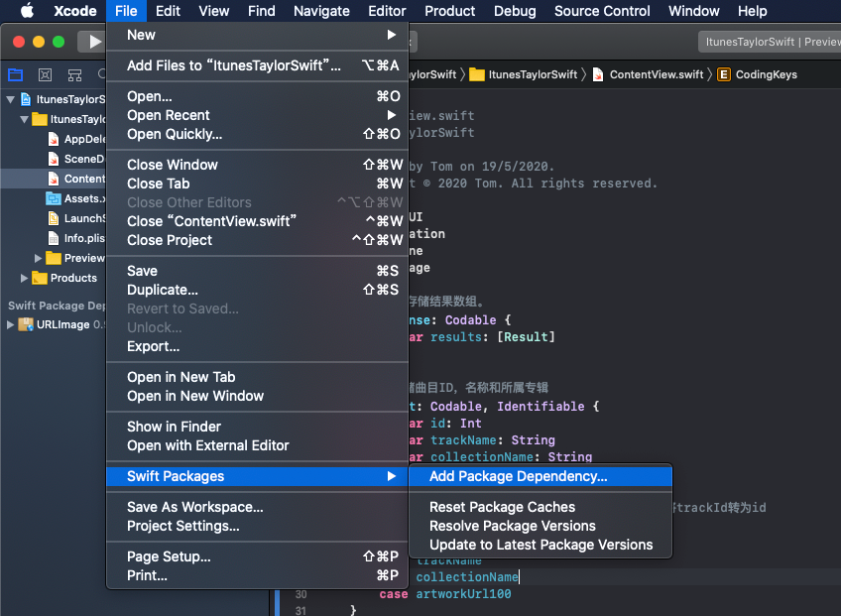Screen dimensions: 841x616
Task: Select Reset Package Caches
Action: click(x=541, y=507)
